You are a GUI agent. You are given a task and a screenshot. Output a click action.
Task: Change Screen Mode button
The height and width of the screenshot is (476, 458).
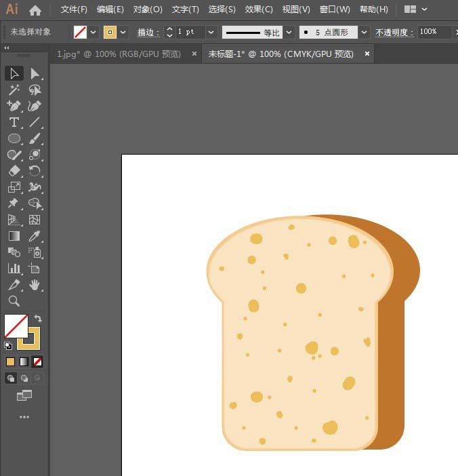coord(24,395)
